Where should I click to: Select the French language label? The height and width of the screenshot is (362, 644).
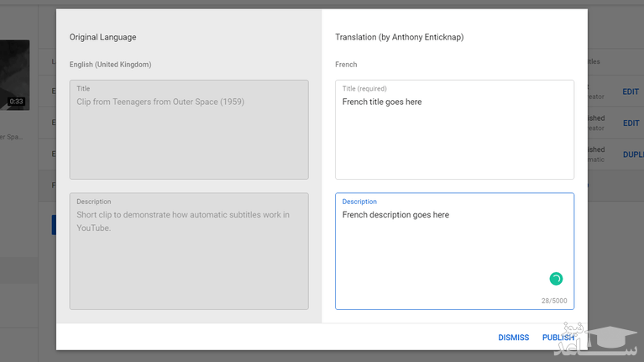click(x=346, y=65)
